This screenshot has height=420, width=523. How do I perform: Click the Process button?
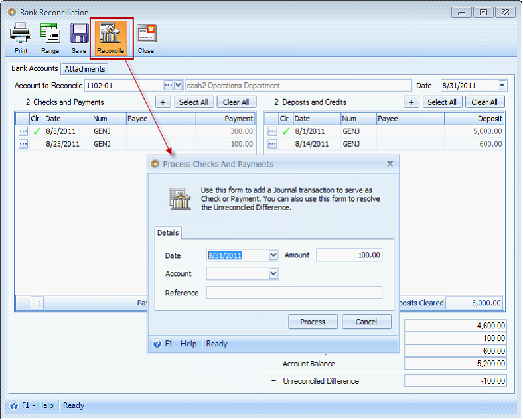coord(313,322)
